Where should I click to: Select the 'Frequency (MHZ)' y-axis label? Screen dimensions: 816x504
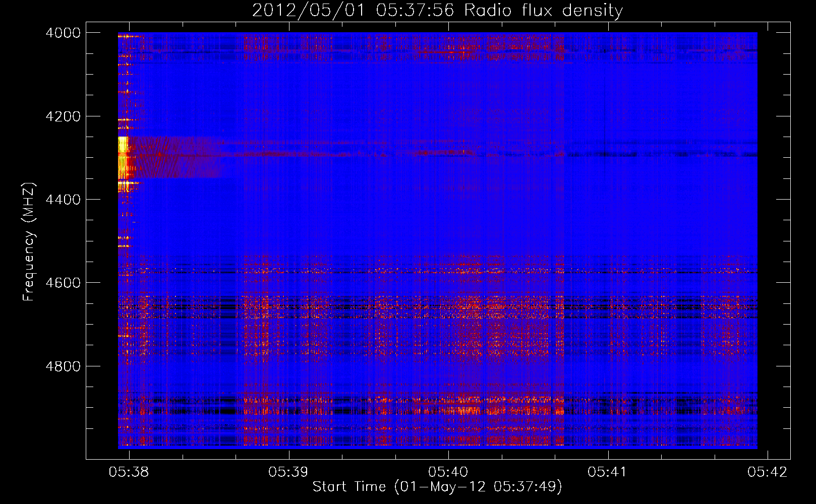(x=29, y=241)
